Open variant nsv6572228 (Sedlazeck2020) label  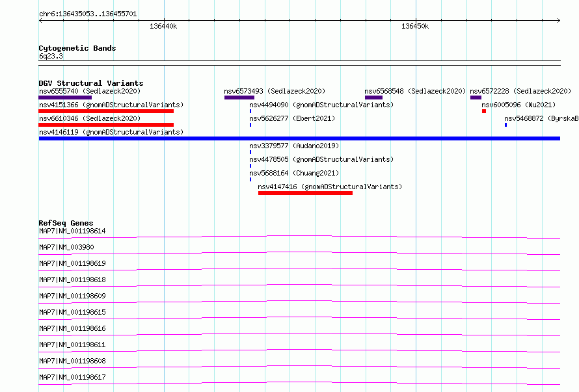[520, 91]
